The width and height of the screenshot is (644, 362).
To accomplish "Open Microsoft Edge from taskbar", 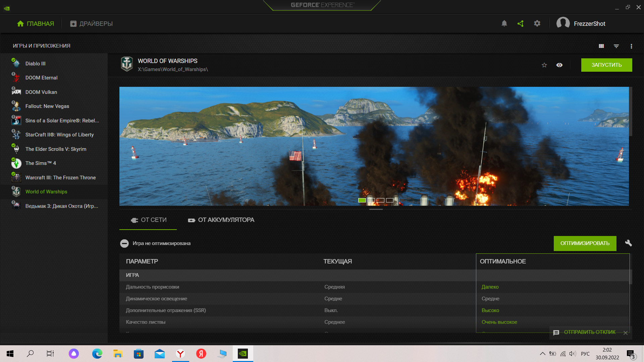I will 97,354.
